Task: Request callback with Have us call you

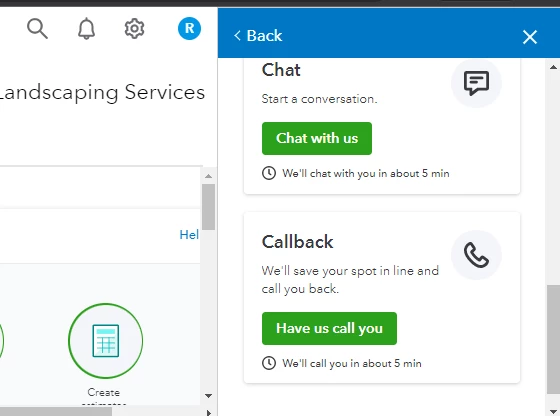Action: coord(329,328)
